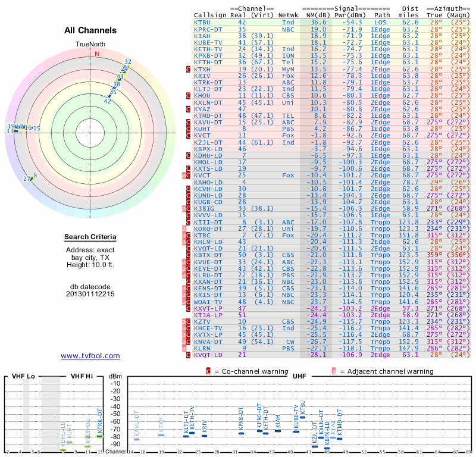Click the NM(dB) column header

pyautogui.click(x=318, y=15)
